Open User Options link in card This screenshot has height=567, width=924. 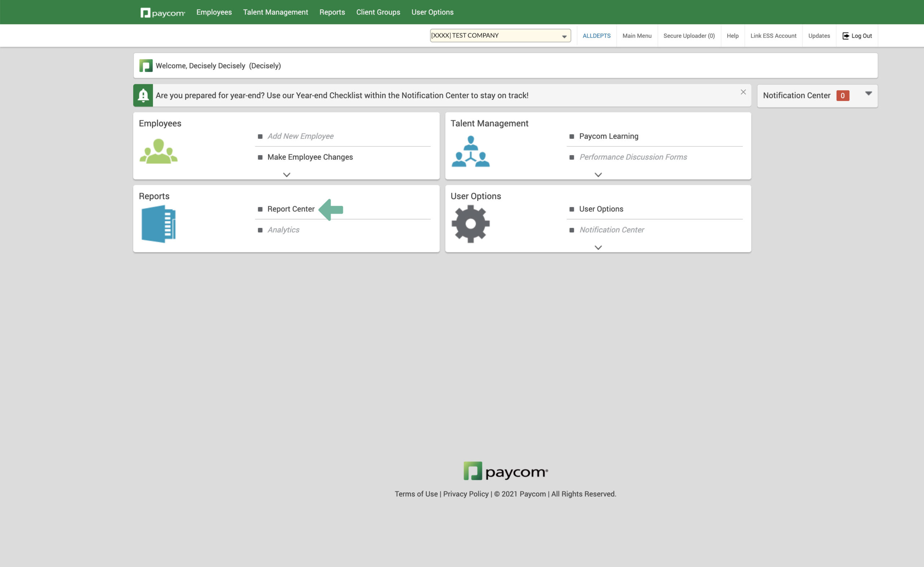click(x=601, y=209)
